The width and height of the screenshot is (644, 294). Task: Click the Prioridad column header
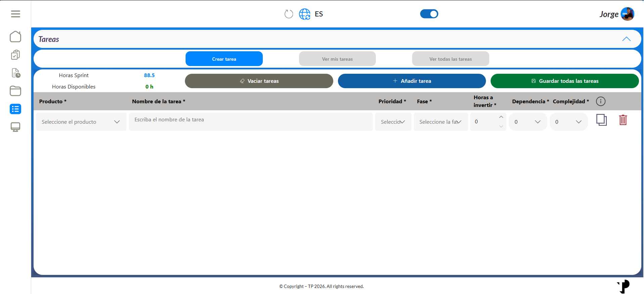392,101
